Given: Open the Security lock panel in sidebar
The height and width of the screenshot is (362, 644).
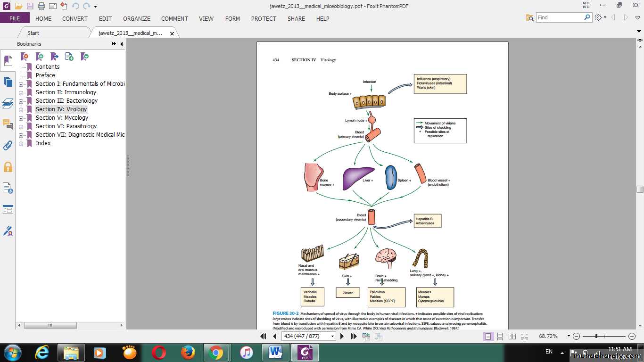Looking at the screenshot, I should (8, 167).
